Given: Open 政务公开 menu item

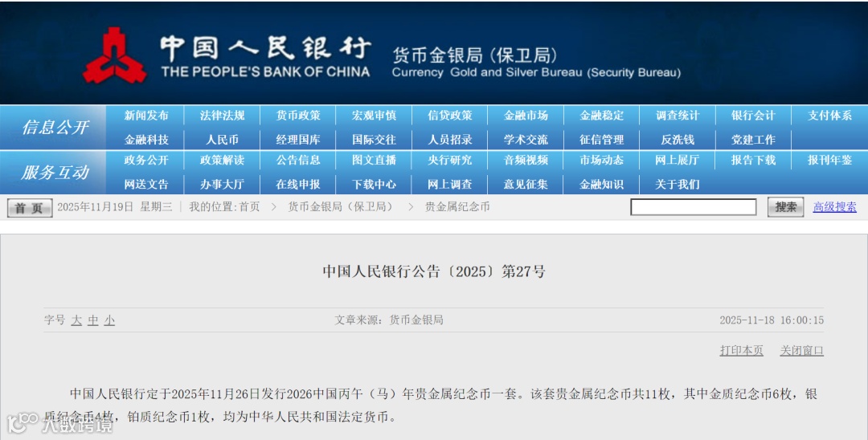Looking at the screenshot, I should point(146,161).
